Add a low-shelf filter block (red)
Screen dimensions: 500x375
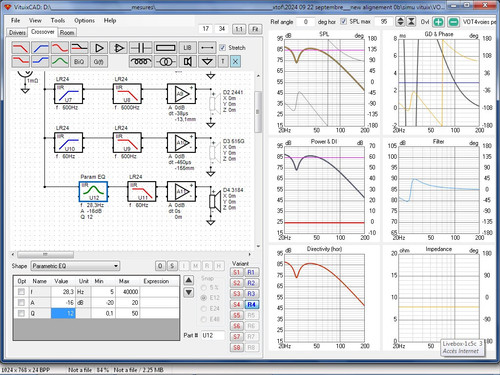point(21,61)
